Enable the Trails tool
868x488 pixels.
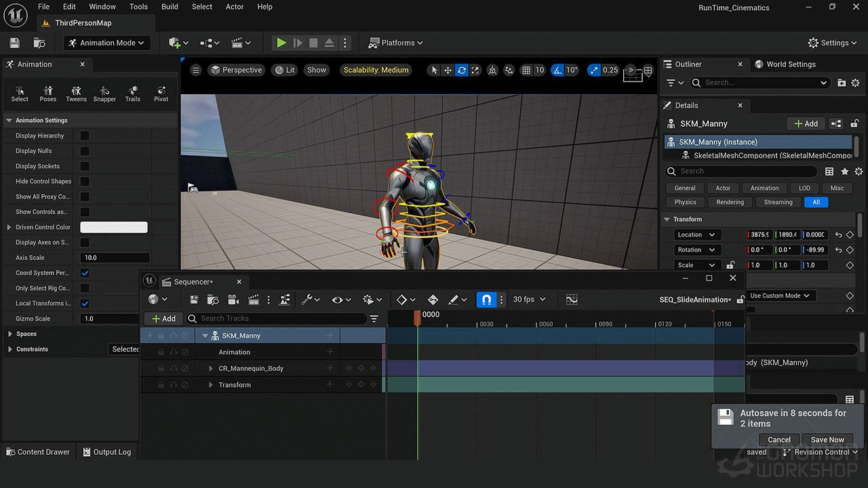tap(132, 94)
